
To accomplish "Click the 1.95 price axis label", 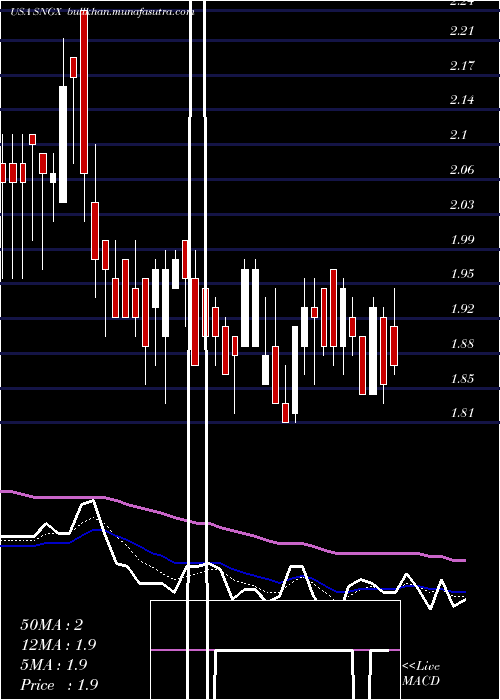I will pos(462,274).
